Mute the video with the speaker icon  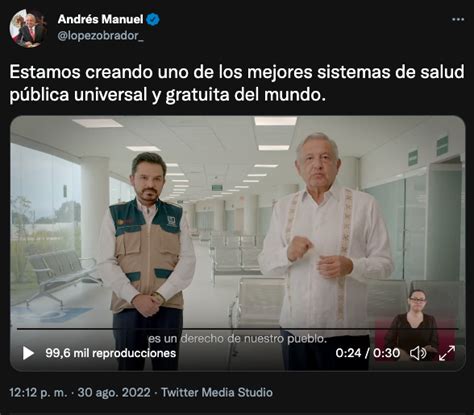coord(418,353)
